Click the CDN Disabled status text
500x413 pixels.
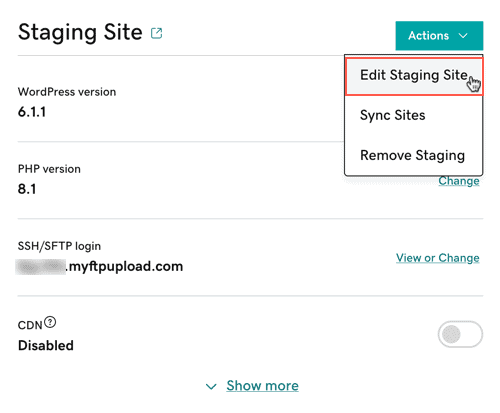coord(46,345)
